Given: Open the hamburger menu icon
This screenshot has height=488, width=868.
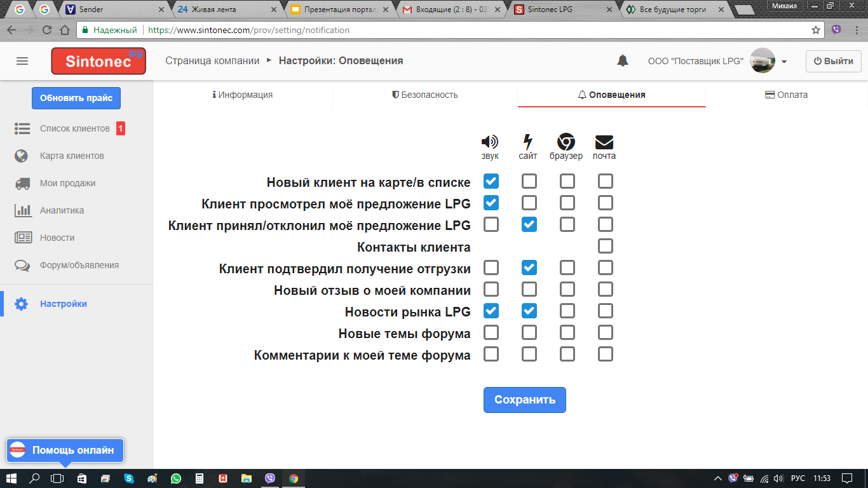Looking at the screenshot, I should [x=22, y=61].
